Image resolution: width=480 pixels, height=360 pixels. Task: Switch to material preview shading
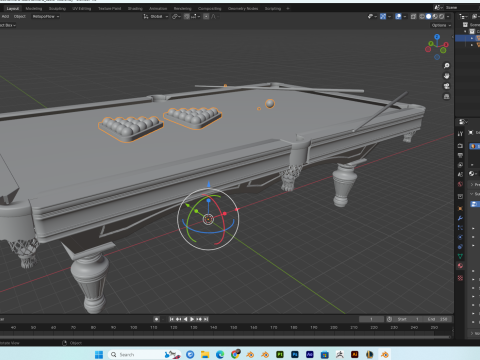pos(435,16)
